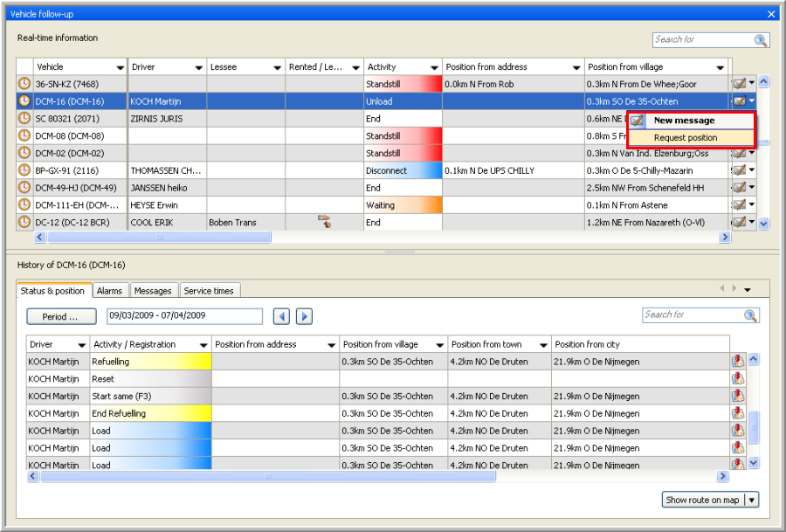Click the search magnifier in the history search box

750,315
